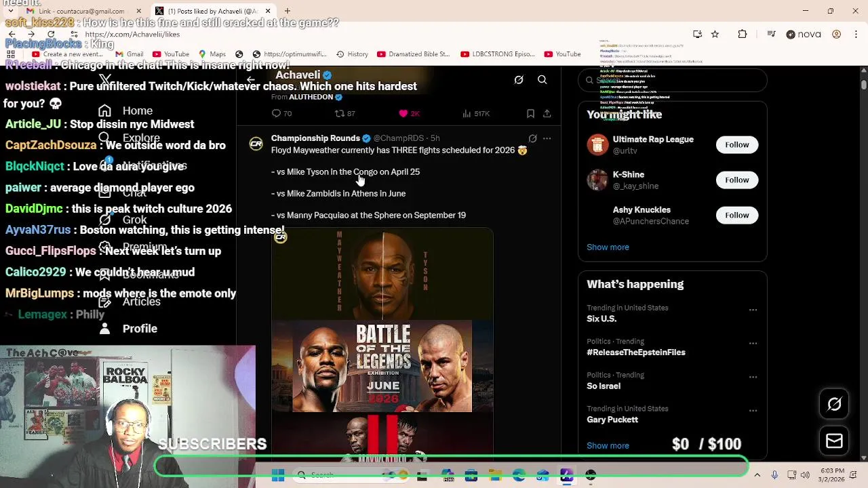Open the Profile icon in sidebar
This screenshot has height=488, width=868.
104,329
